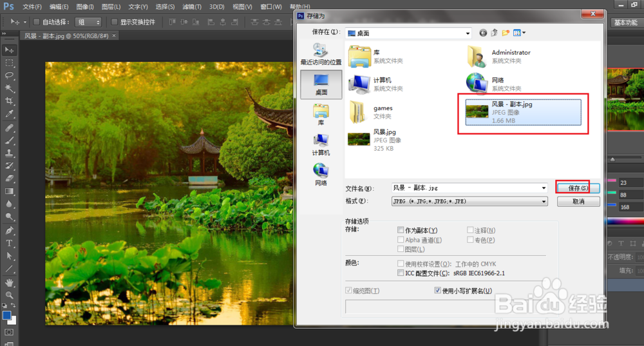Select the Healing Brush tool
This screenshot has width=644, height=346.
click(8, 128)
